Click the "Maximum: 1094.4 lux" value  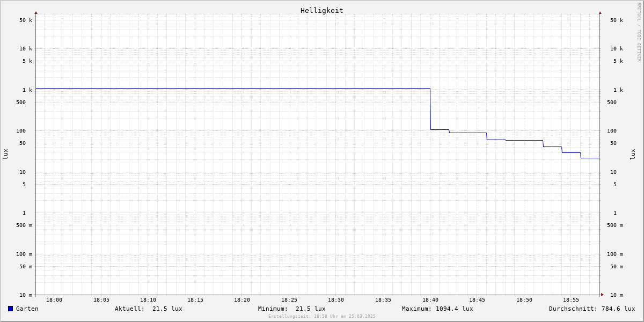pos(437,309)
